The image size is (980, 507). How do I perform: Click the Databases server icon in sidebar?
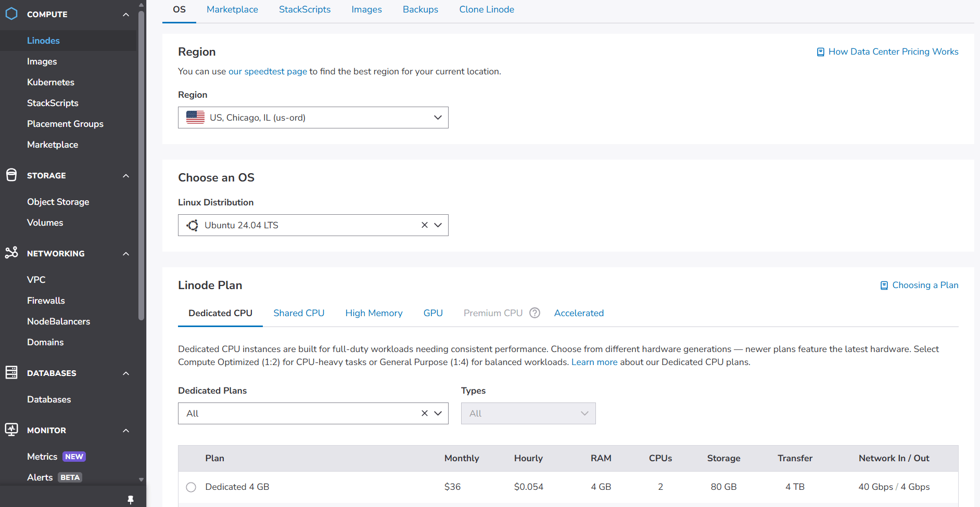point(11,372)
